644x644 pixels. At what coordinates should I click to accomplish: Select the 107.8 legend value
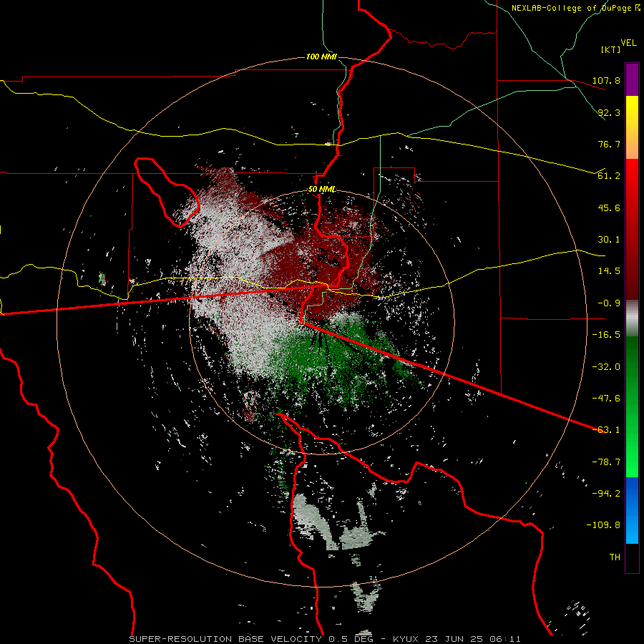pyautogui.click(x=606, y=80)
